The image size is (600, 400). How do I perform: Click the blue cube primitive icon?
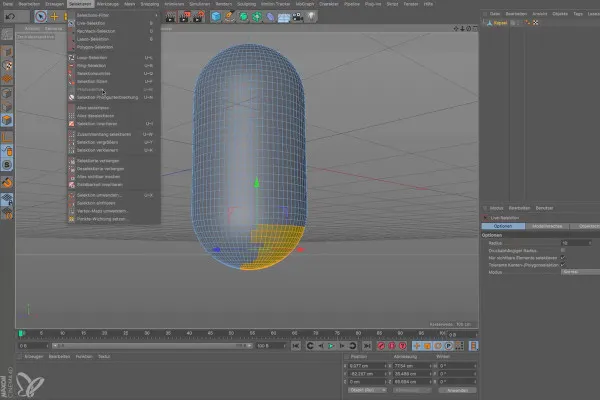point(216,16)
